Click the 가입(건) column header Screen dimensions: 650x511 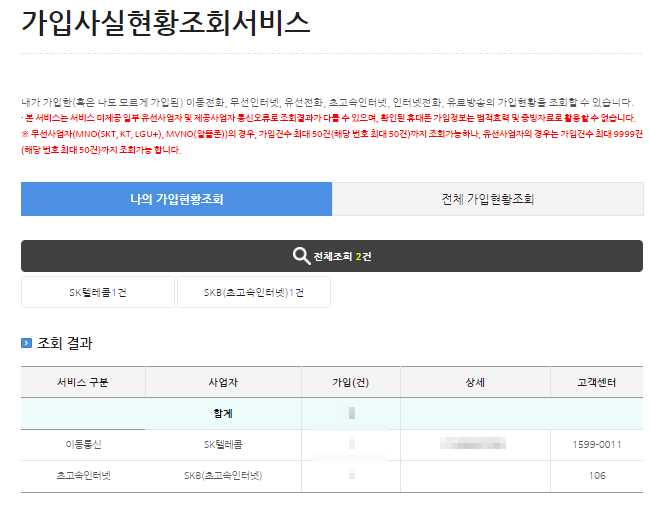(x=351, y=382)
